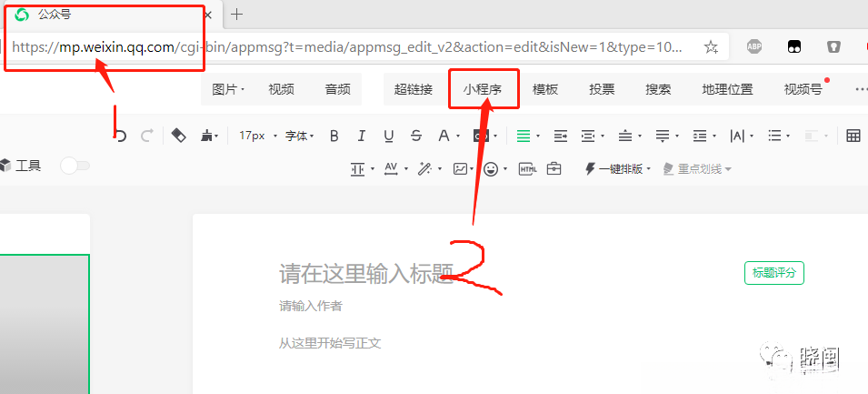Screen dimensions: 868x394
Task: Toggle italic formatting
Action: pos(362,136)
